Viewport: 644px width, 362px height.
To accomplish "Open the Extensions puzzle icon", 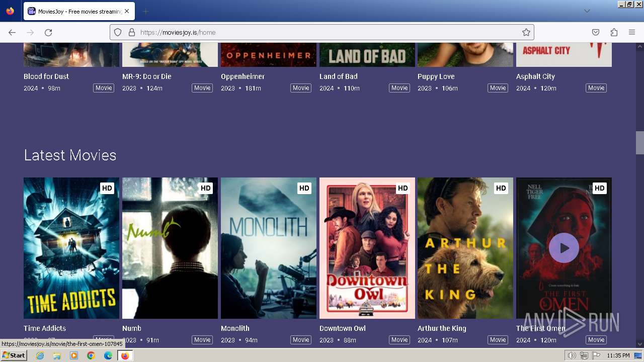I will 614,32.
